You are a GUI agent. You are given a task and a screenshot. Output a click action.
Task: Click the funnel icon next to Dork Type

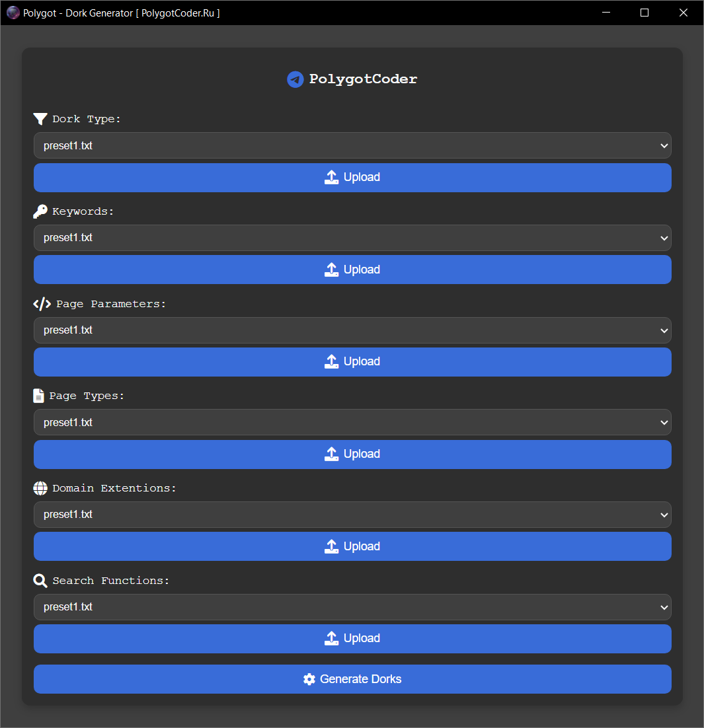40,119
